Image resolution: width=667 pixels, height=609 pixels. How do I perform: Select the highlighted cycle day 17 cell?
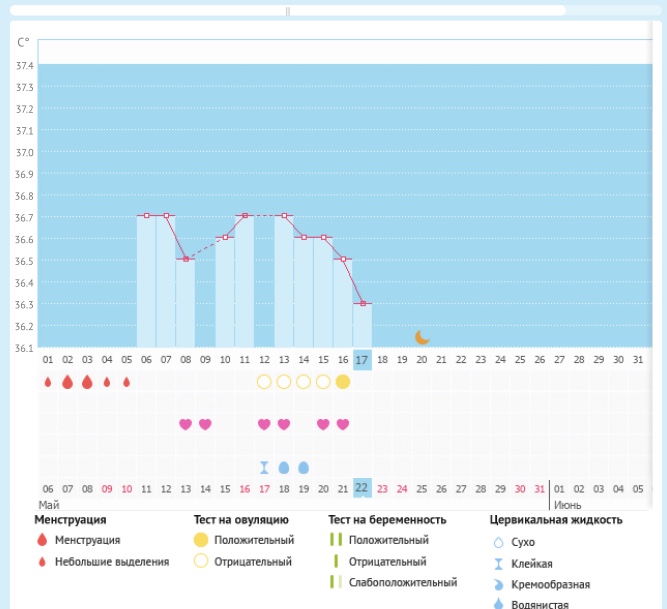pos(362,359)
